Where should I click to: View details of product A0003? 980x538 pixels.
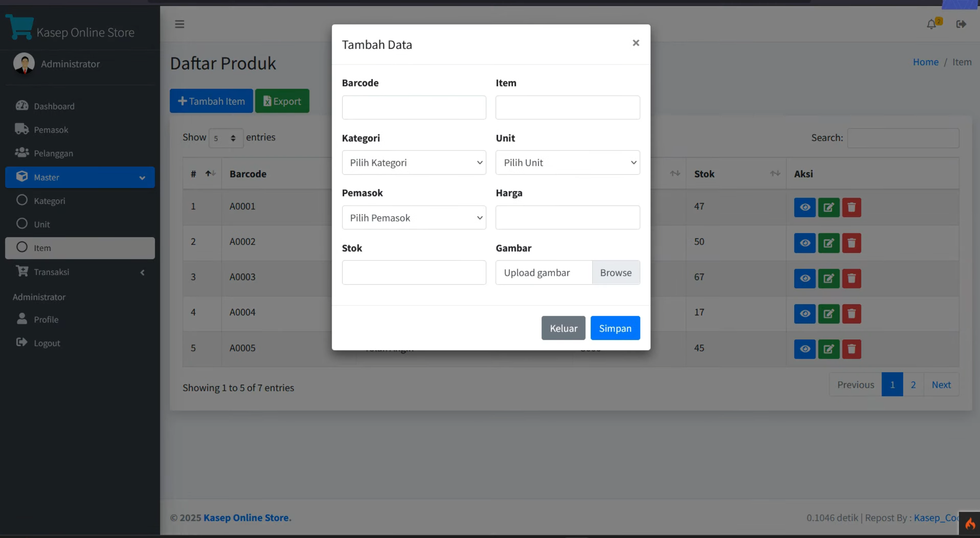point(804,278)
